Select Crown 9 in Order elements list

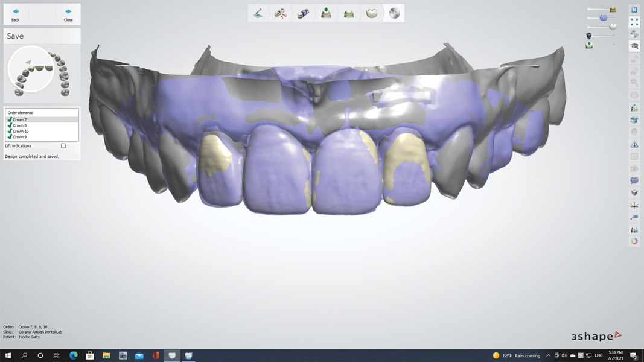(20, 137)
